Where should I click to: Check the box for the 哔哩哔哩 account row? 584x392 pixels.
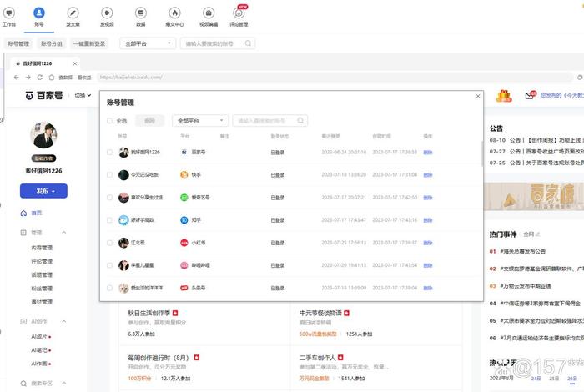(109, 265)
